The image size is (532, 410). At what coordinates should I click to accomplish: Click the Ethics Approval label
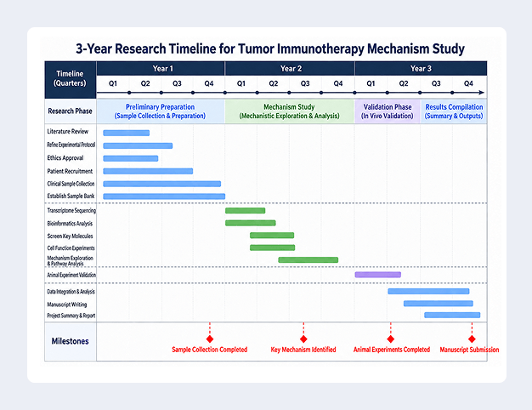[x=65, y=158]
